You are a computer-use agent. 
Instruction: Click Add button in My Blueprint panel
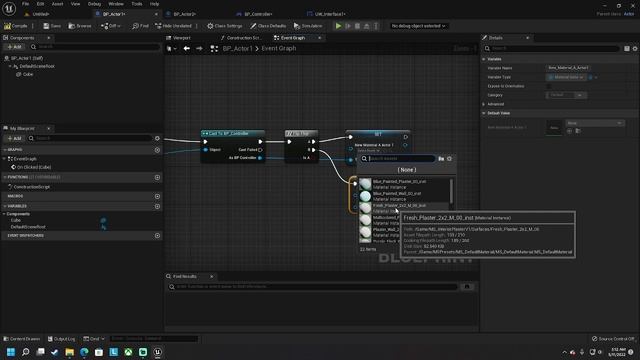[14, 138]
